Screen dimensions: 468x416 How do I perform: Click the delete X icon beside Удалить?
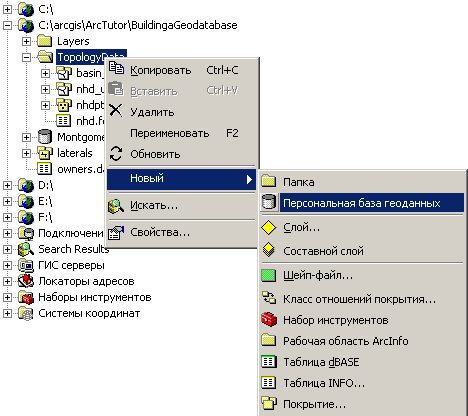(116, 110)
